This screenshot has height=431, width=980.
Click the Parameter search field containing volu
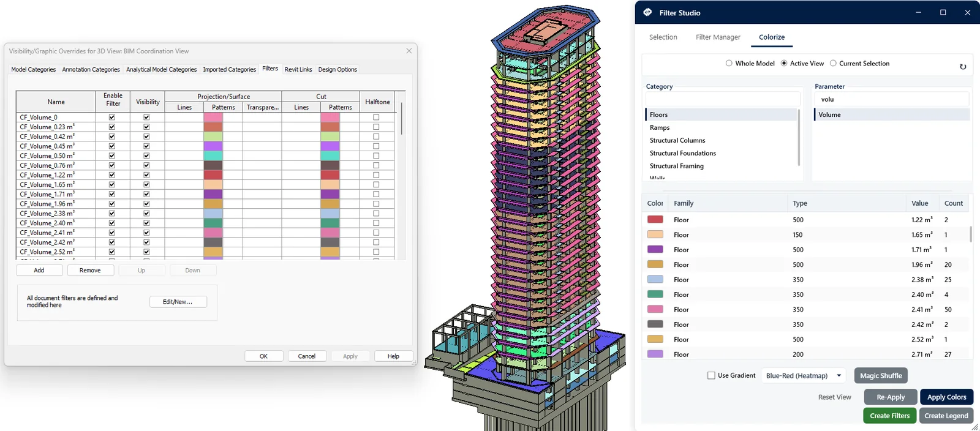point(892,99)
